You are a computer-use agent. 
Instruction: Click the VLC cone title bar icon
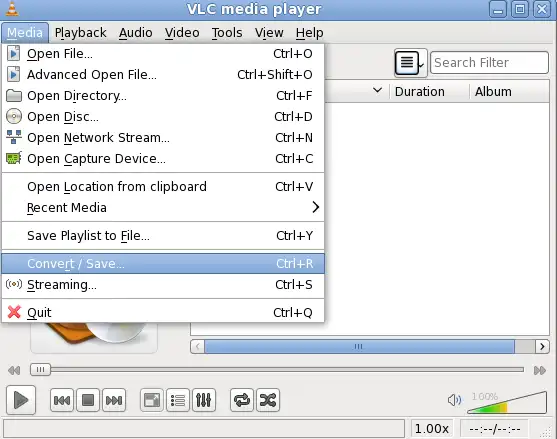(12, 9)
